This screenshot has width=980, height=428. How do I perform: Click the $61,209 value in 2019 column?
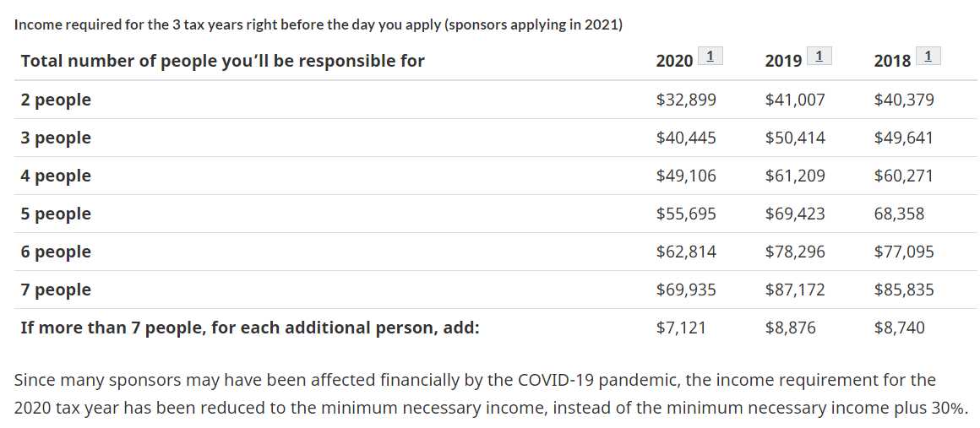[795, 176]
